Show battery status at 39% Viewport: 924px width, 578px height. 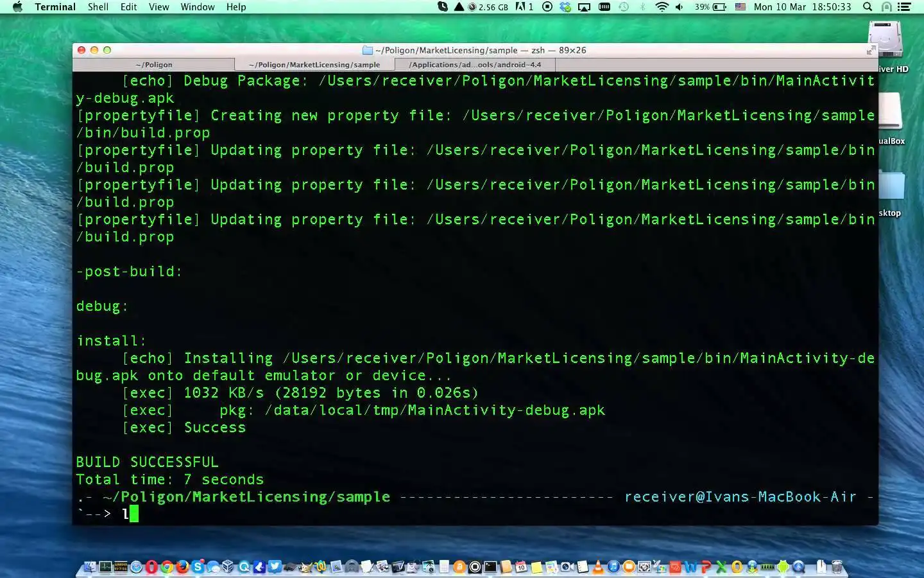[710, 7]
